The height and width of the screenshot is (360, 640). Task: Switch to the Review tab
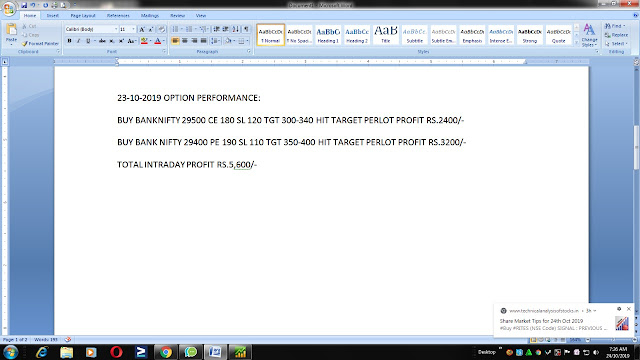pos(178,16)
